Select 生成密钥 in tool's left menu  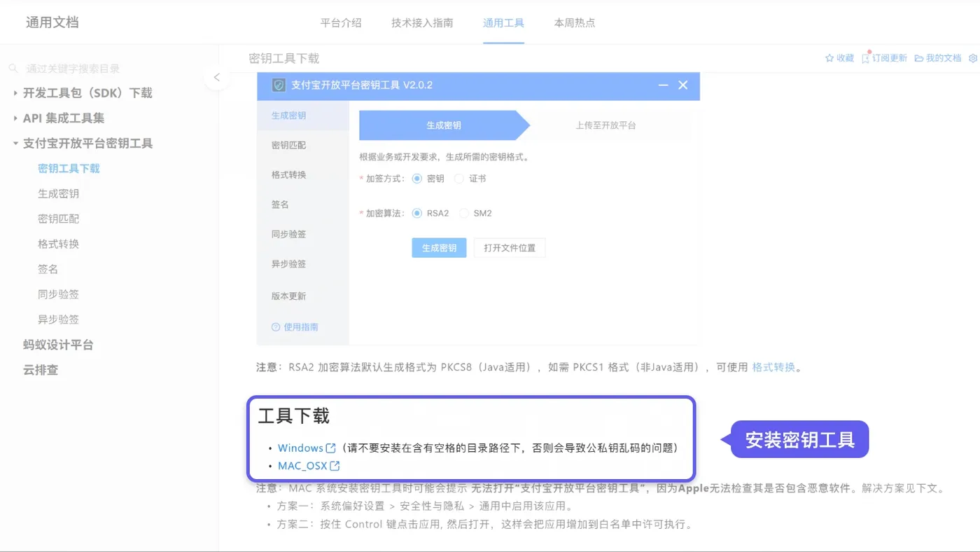click(302, 116)
